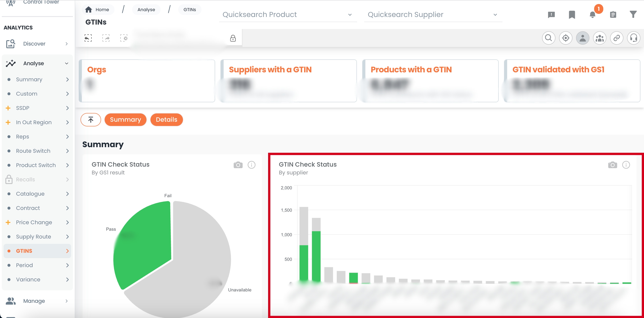This screenshot has height=318, width=644.
Task: Click the clear selections icon
Action: point(124,38)
